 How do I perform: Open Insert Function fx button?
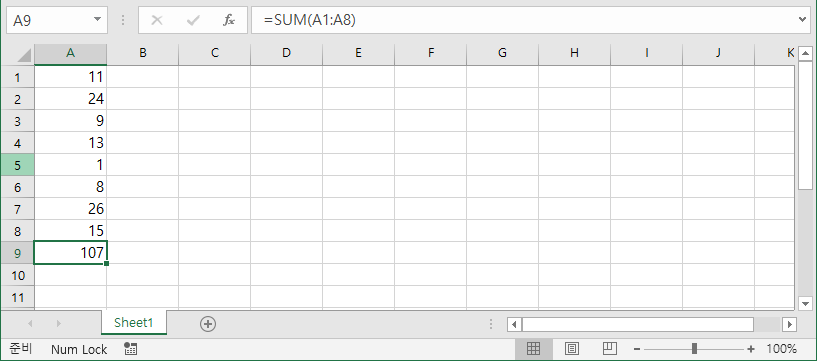click(x=229, y=20)
